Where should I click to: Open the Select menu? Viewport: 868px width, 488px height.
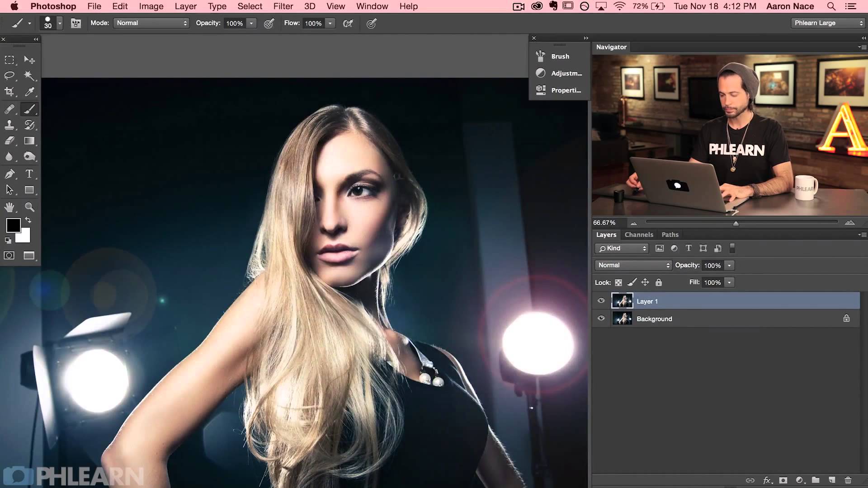(x=250, y=6)
